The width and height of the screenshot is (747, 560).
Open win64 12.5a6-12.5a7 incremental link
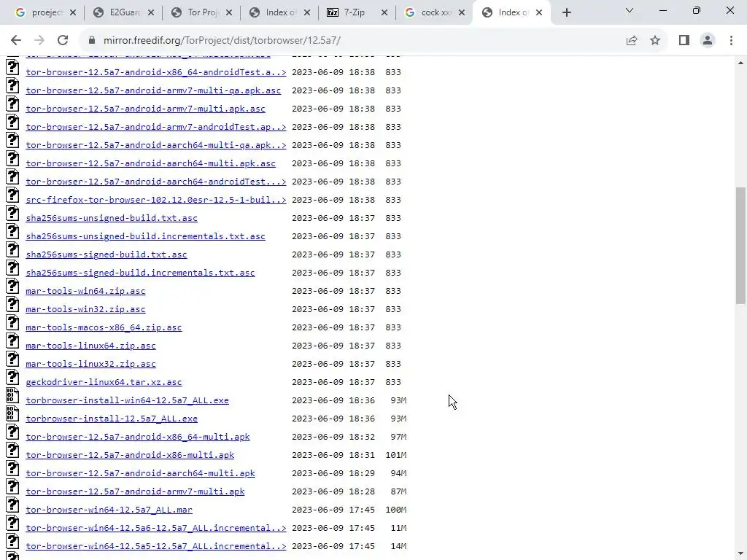pos(156,528)
